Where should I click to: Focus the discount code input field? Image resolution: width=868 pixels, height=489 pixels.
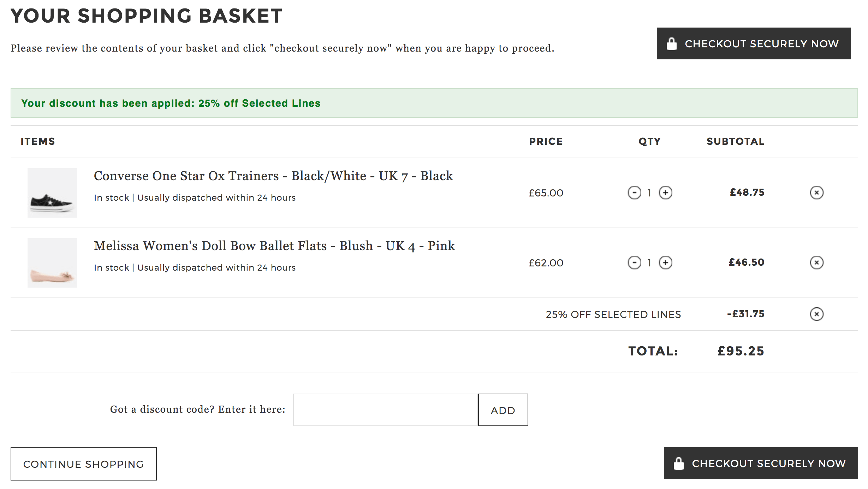coord(386,410)
